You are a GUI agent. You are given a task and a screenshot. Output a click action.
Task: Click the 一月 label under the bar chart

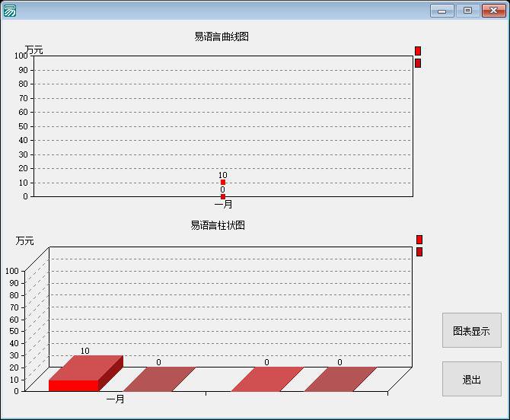coord(115,399)
